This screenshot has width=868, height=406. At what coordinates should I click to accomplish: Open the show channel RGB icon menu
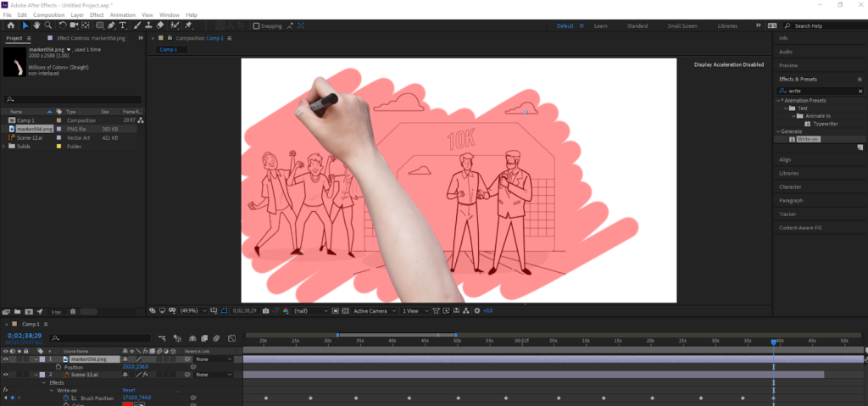point(286,311)
